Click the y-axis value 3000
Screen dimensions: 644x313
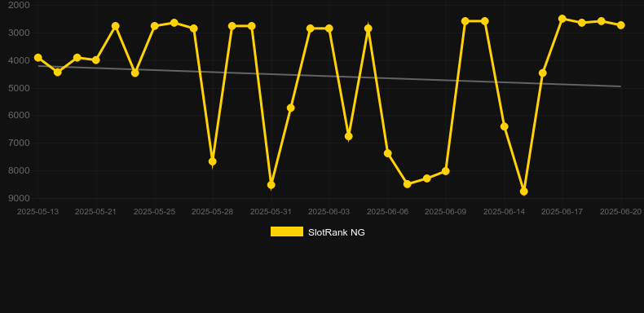[19, 33]
